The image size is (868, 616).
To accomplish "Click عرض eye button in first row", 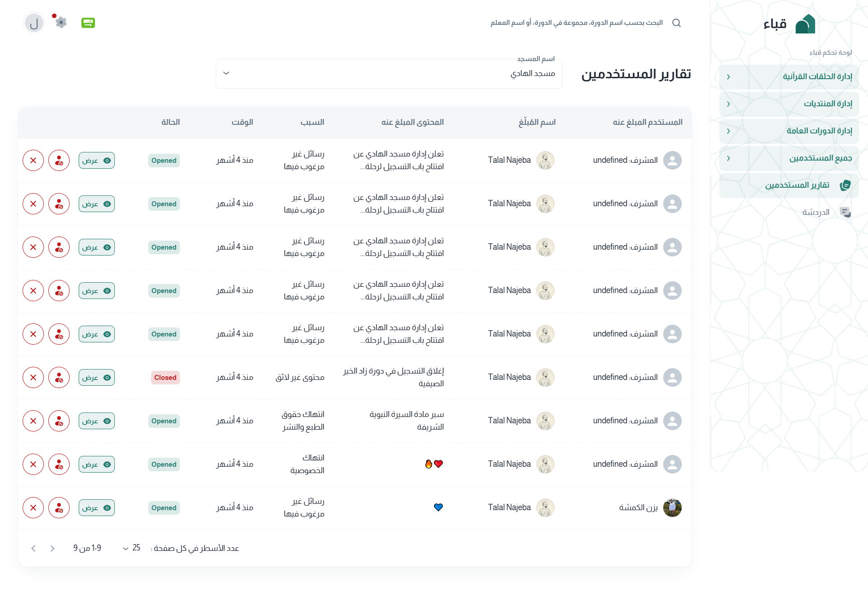I will pos(97,161).
